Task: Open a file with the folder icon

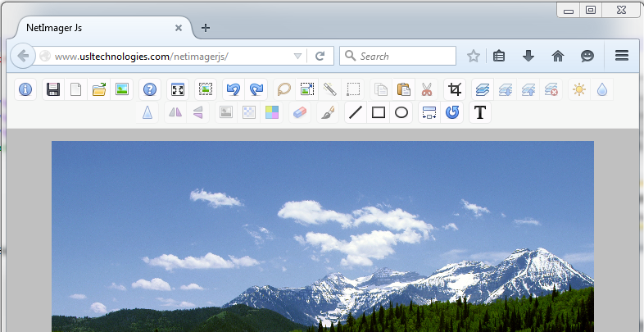Action: (99, 89)
